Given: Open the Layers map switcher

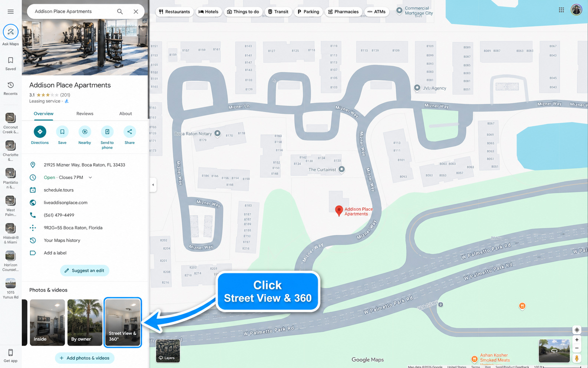Looking at the screenshot, I should (168, 351).
